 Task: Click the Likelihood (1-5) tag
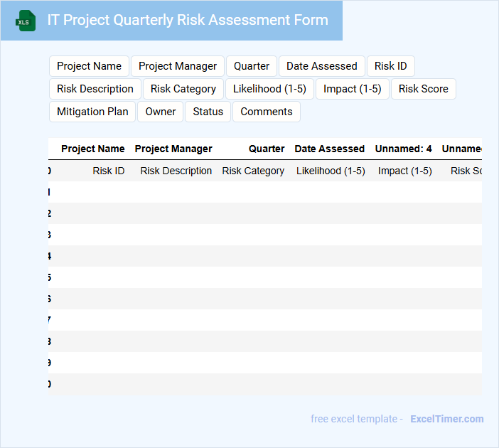[269, 89]
